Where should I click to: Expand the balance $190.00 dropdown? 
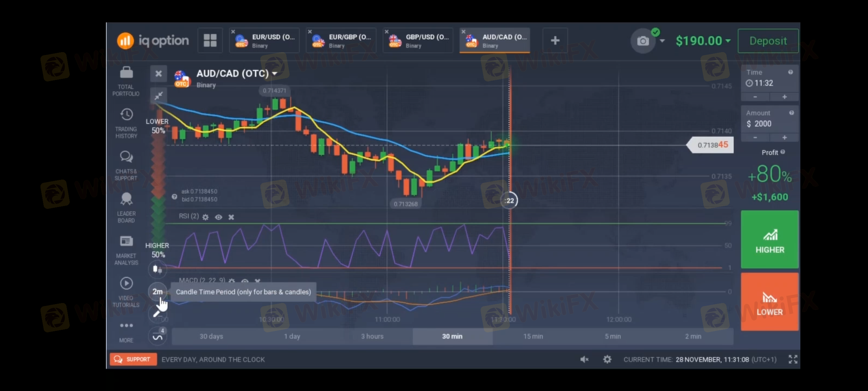pyautogui.click(x=728, y=41)
